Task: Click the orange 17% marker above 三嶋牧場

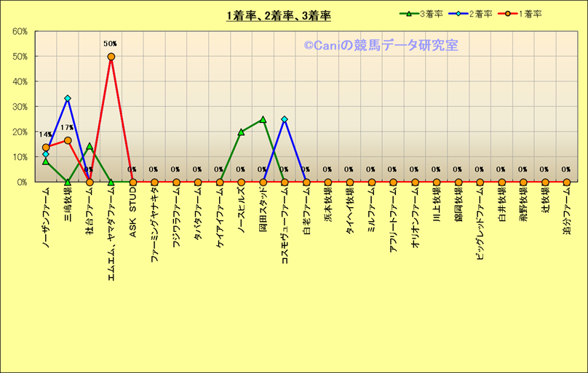Action: click(68, 140)
